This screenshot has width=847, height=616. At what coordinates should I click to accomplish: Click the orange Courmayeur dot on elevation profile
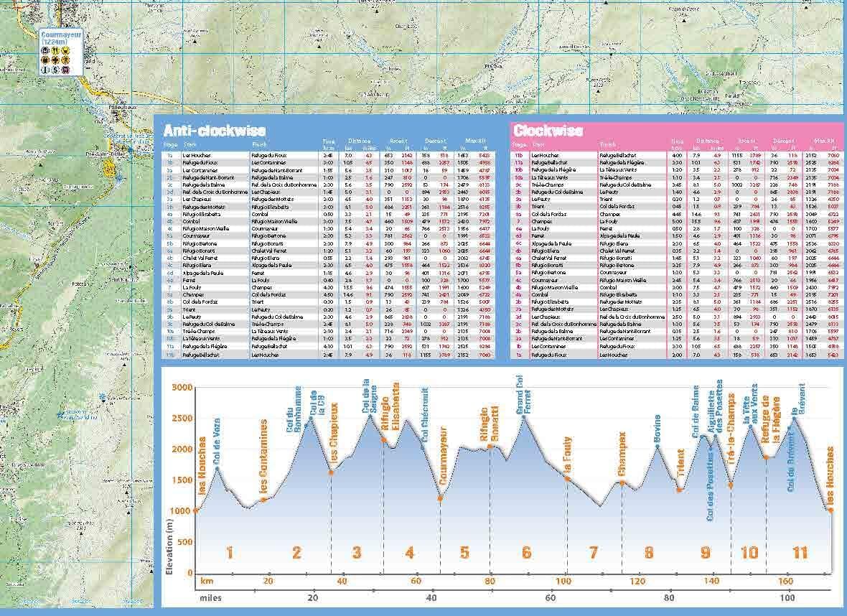point(440,498)
